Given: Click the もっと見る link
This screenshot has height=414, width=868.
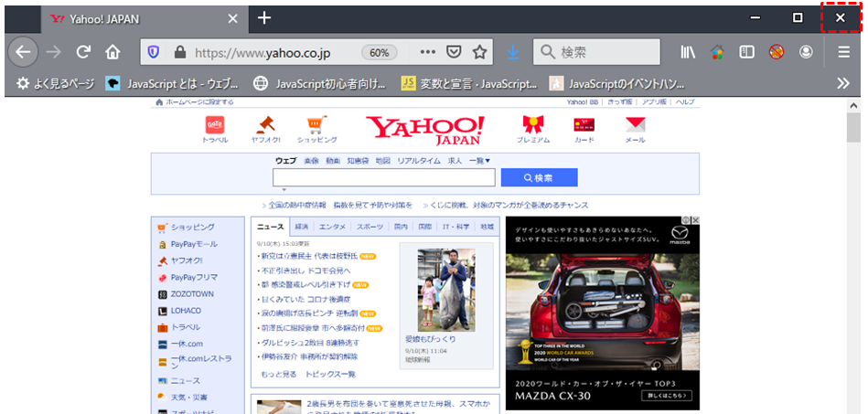Looking at the screenshot, I should pos(278,375).
